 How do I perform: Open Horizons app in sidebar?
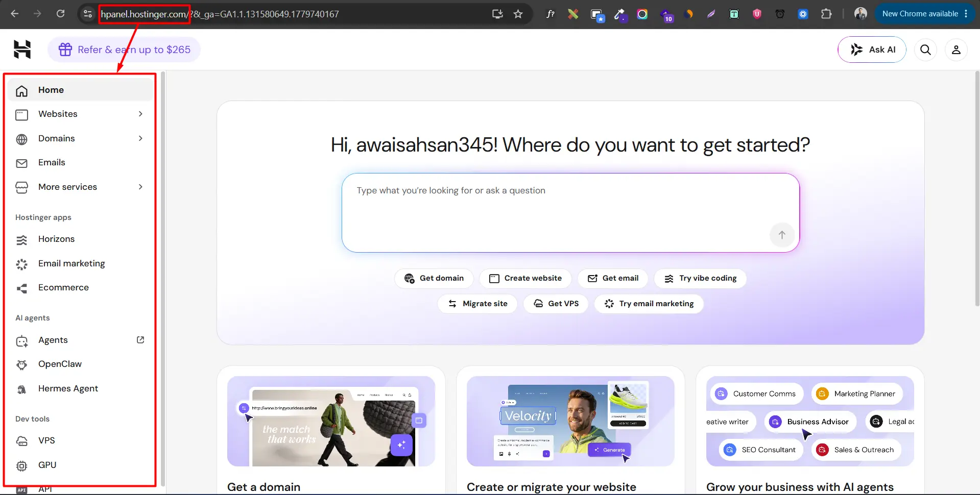80,239
